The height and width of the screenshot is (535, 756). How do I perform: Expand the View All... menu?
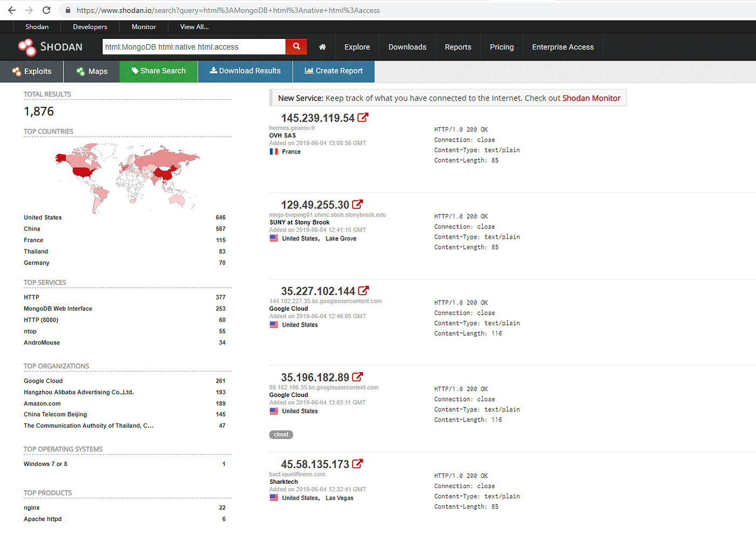coord(194,26)
